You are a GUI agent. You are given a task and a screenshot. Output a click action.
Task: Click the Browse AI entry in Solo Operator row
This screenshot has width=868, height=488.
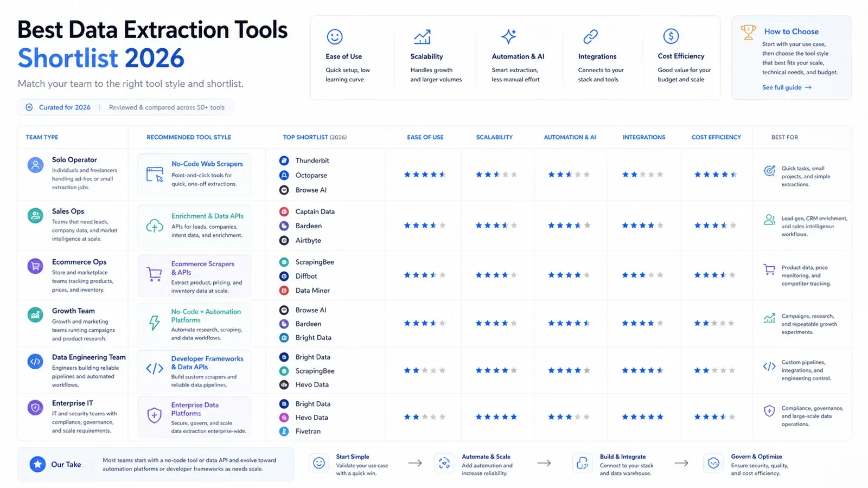[311, 190]
